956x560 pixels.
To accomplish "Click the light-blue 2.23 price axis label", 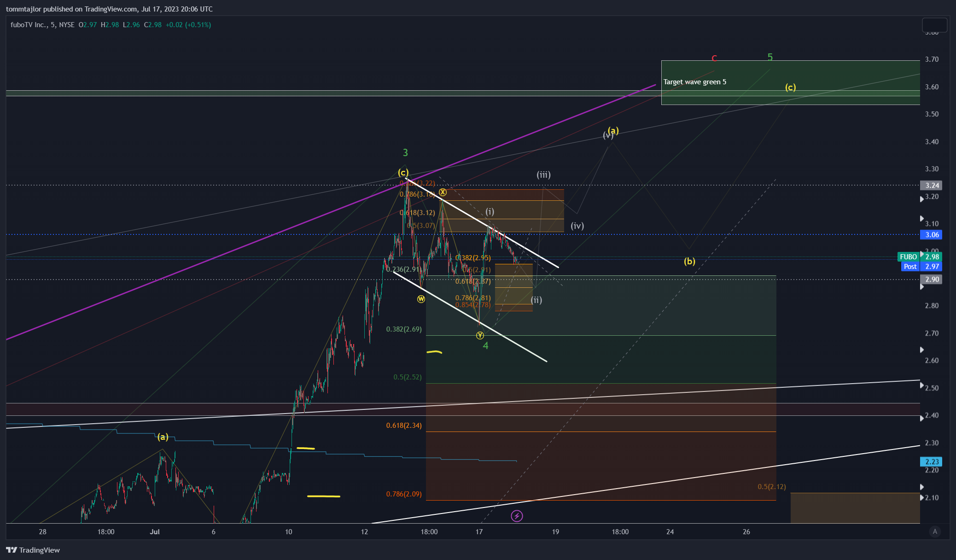I will click(x=932, y=461).
